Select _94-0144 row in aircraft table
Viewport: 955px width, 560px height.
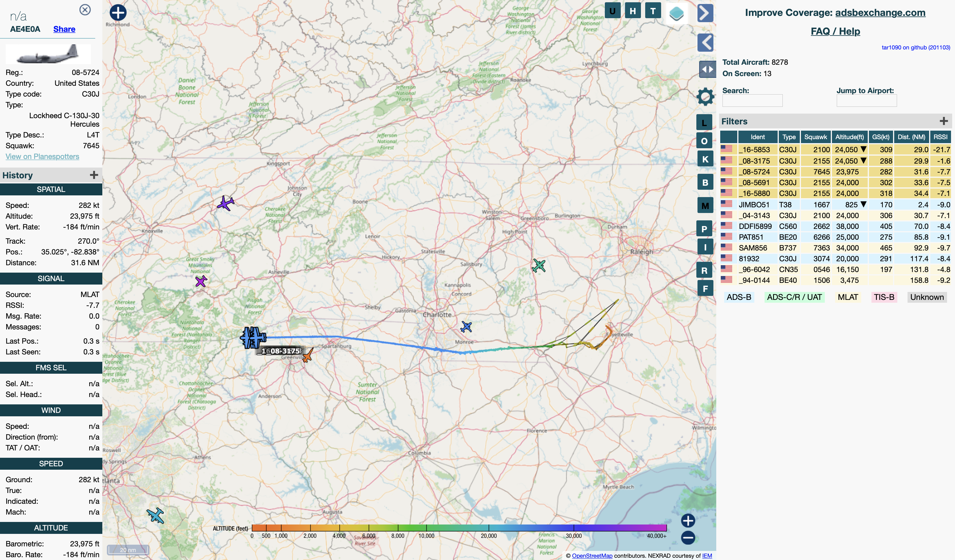[x=835, y=280]
